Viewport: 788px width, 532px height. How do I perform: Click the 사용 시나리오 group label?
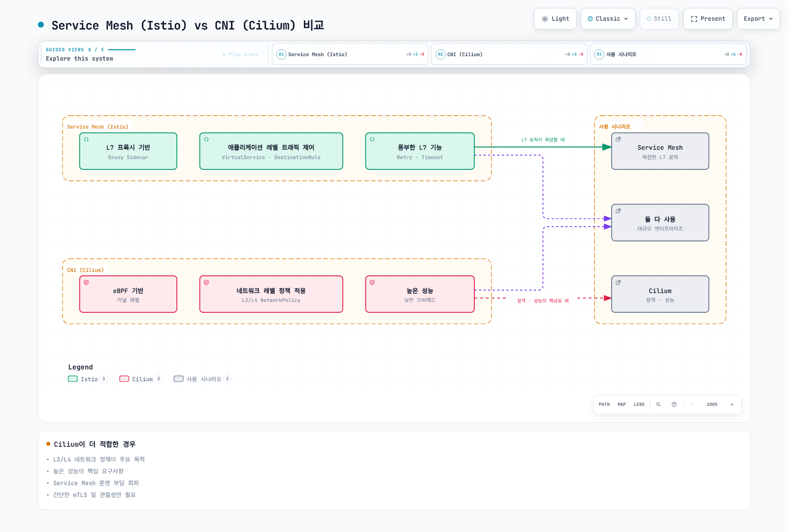[x=615, y=127]
